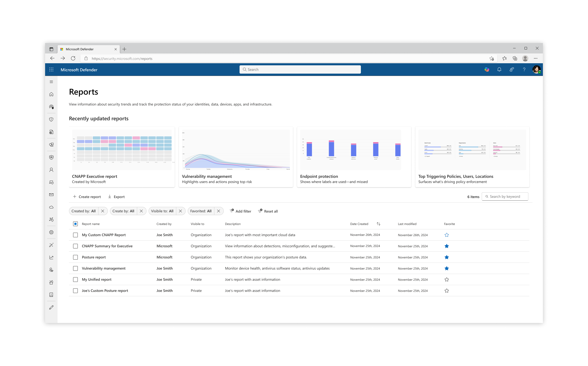The height and width of the screenshot is (366, 588).
Task: Open the Created by: All filter
Action: (83, 211)
